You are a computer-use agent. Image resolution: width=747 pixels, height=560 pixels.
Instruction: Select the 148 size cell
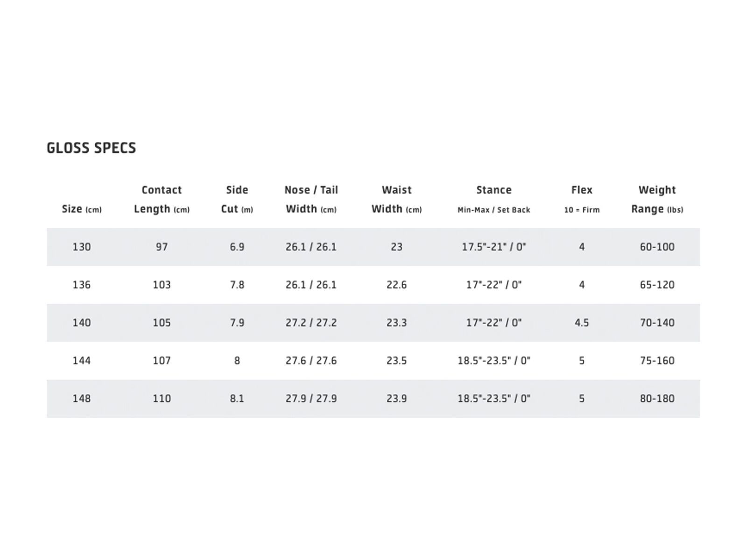(x=82, y=399)
